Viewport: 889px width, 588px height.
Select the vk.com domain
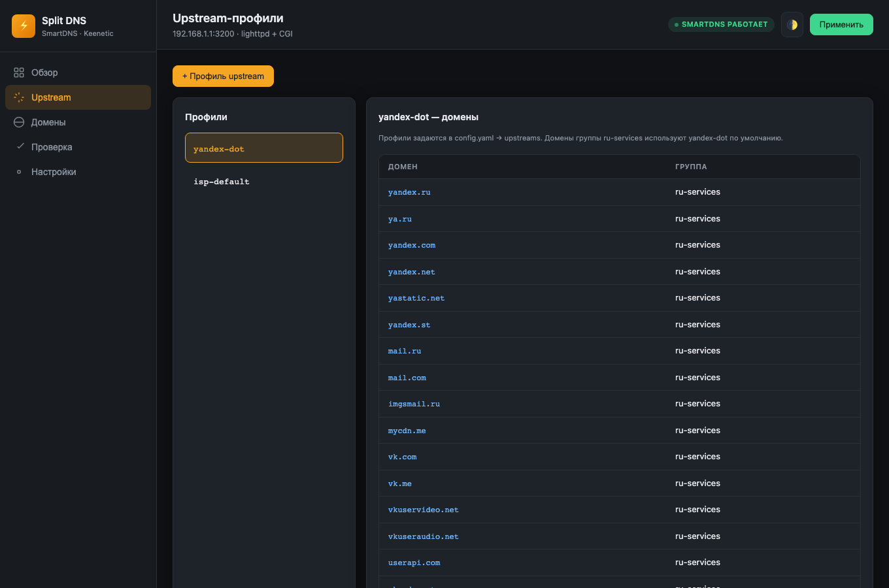click(403, 457)
